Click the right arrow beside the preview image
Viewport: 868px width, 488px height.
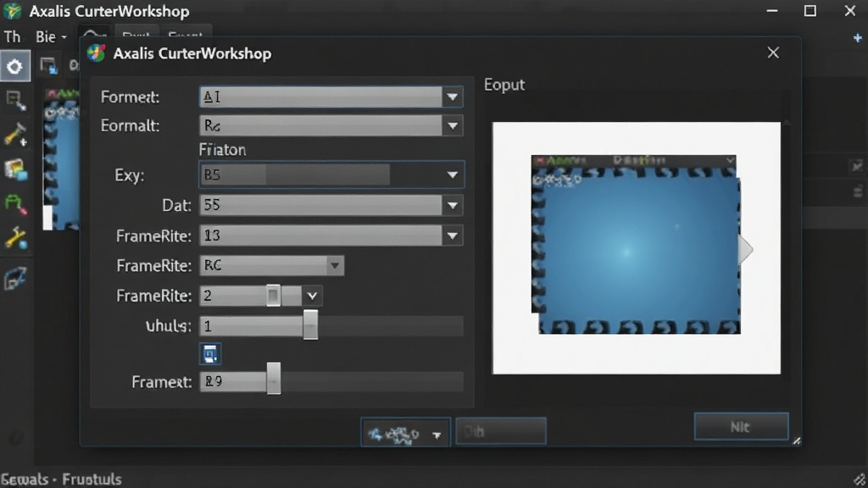pyautogui.click(x=746, y=250)
